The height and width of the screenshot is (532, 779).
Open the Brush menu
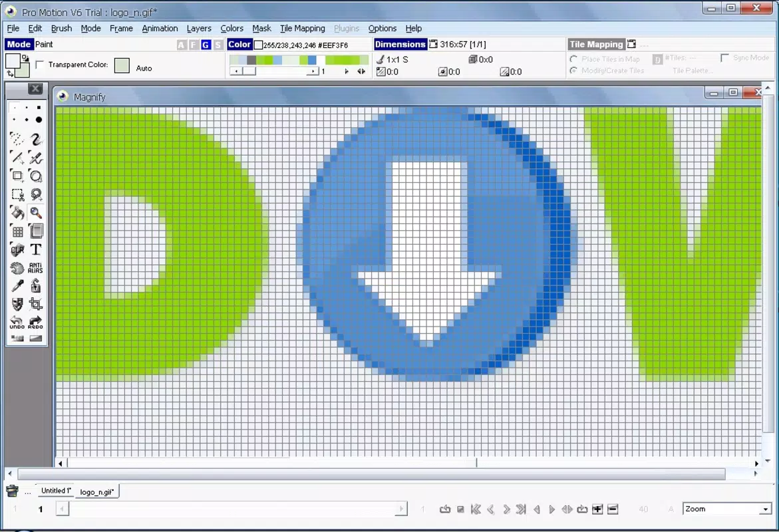pyautogui.click(x=62, y=29)
